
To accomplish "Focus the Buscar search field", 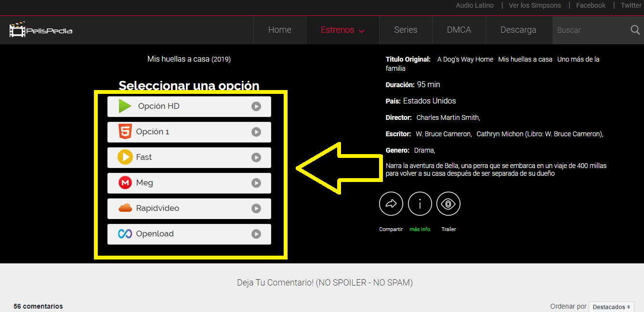I will point(591,30).
